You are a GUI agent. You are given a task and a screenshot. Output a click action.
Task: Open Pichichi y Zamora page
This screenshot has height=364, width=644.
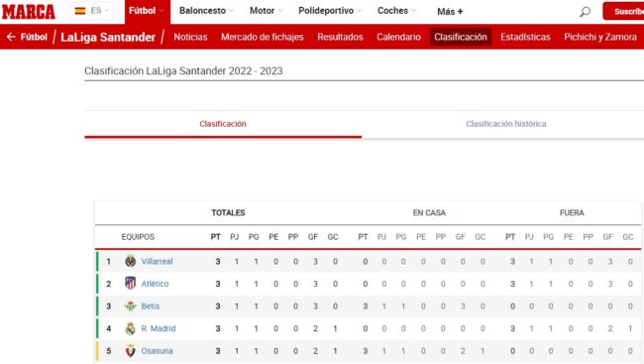(x=600, y=37)
